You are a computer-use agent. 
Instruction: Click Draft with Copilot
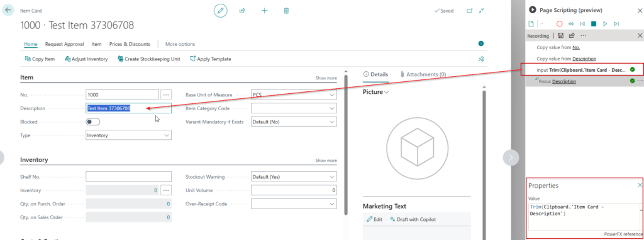(413, 219)
